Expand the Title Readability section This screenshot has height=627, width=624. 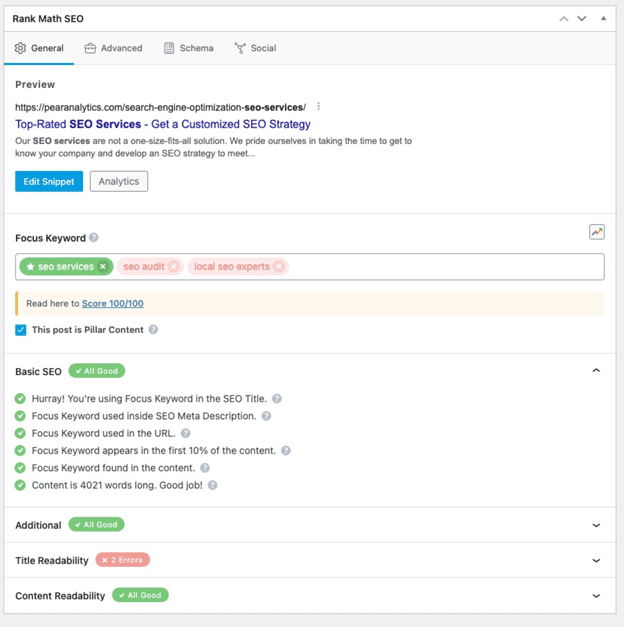pyautogui.click(x=596, y=561)
